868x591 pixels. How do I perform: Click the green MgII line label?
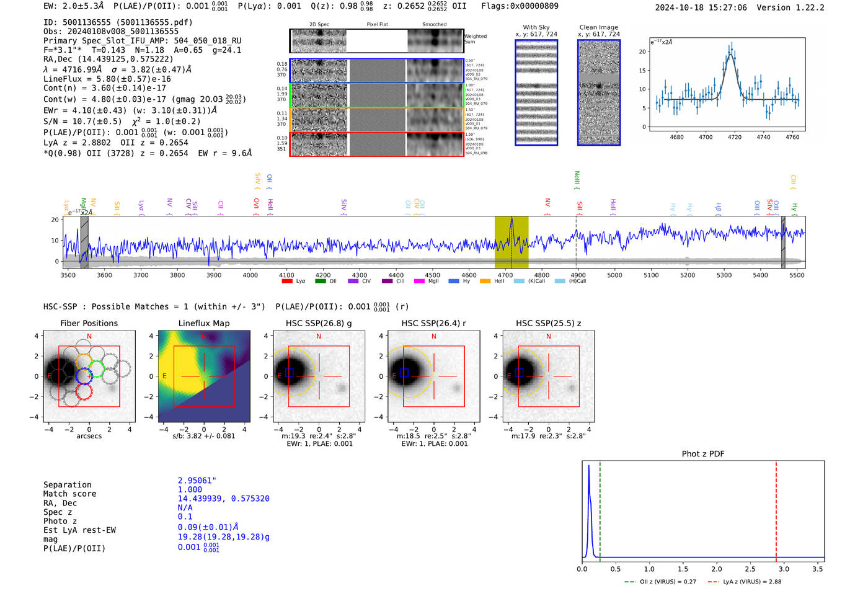(x=84, y=207)
